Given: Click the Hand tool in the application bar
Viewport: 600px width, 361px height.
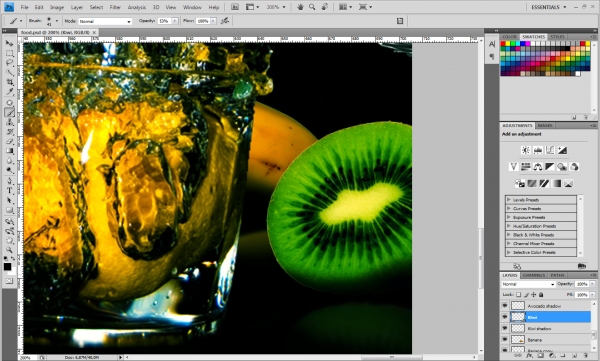Looking at the screenshot, I should (x=300, y=7).
